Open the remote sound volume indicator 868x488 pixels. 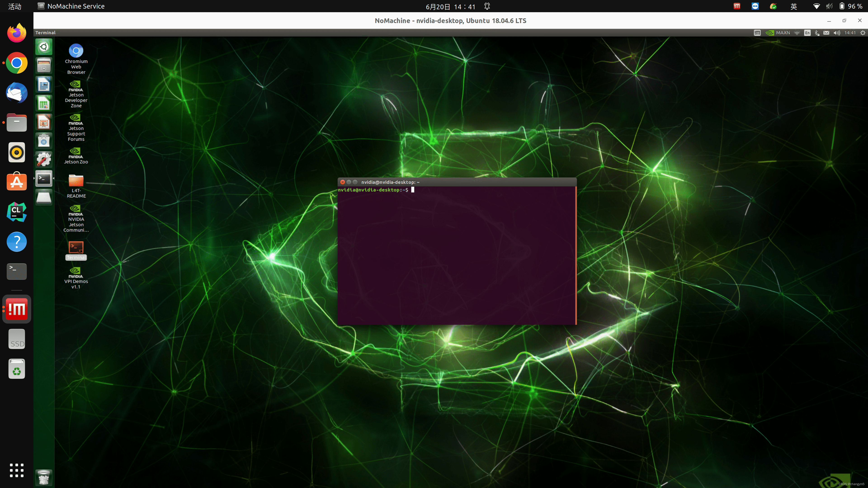click(x=837, y=33)
